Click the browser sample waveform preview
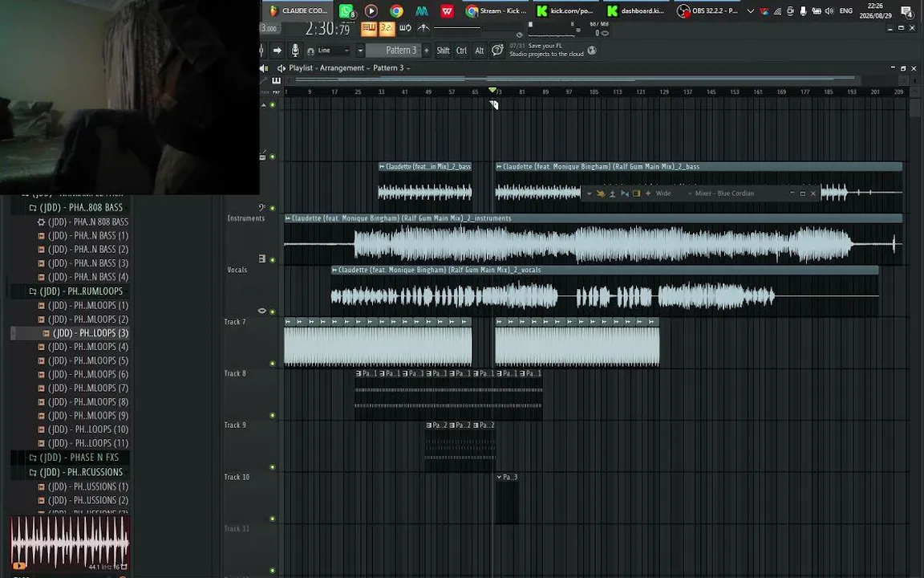The width and height of the screenshot is (924, 578). tap(70, 543)
